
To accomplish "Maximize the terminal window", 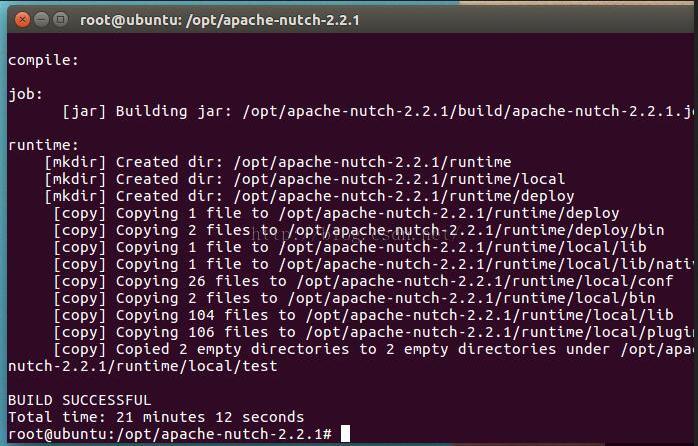I will (60, 20).
